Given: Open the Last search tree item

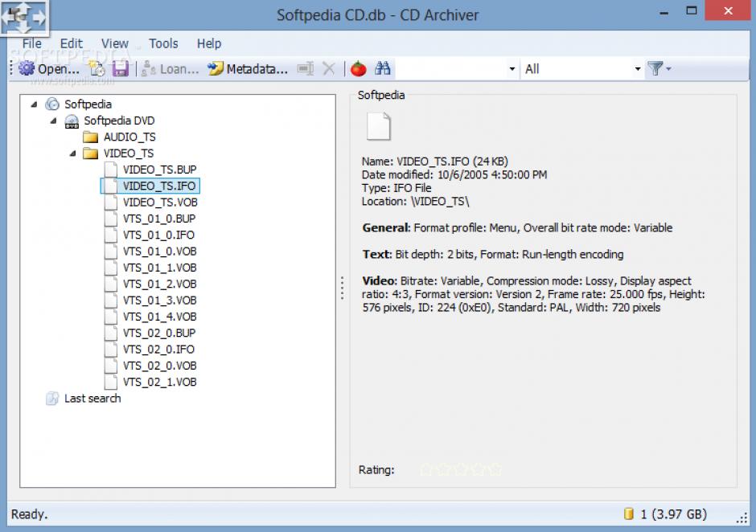Looking at the screenshot, I should [x=92, y=399].
